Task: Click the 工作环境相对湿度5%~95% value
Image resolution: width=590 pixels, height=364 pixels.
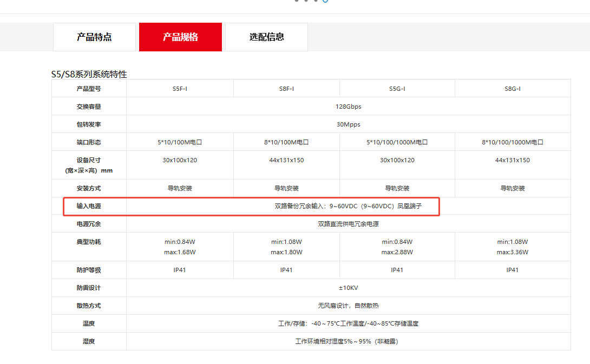Action: tap(349, 341)
